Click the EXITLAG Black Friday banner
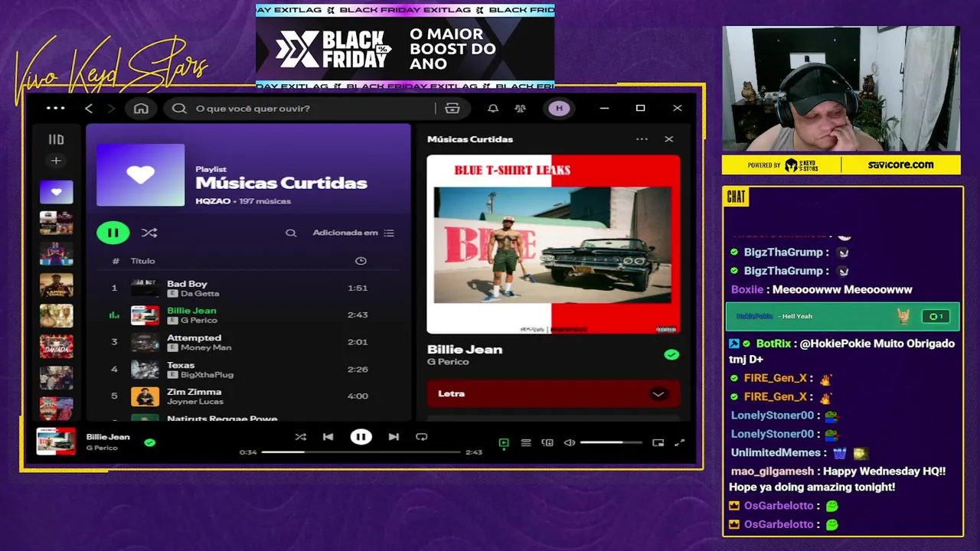 [405, 47]
